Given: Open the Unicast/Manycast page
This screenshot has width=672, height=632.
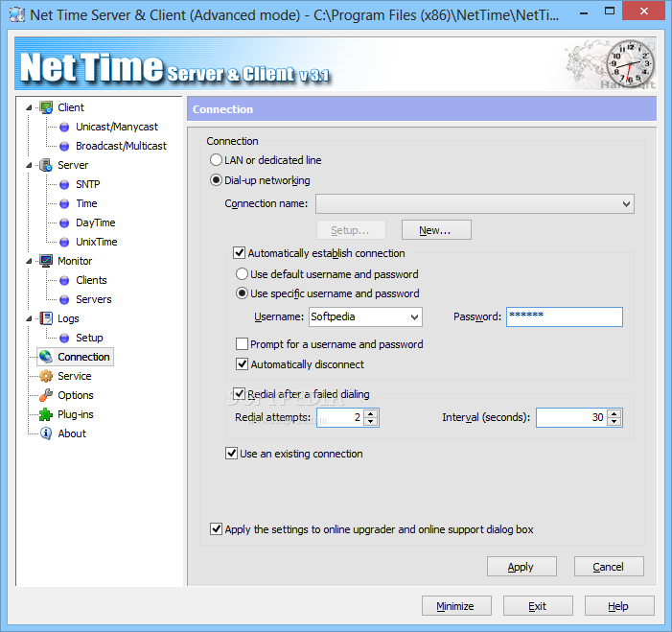Looking at the screenshot, I should click(117, 127).
